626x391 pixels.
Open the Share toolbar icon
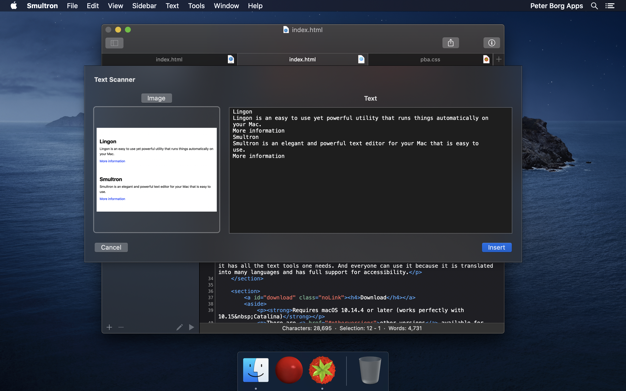(x=450, y=43)
